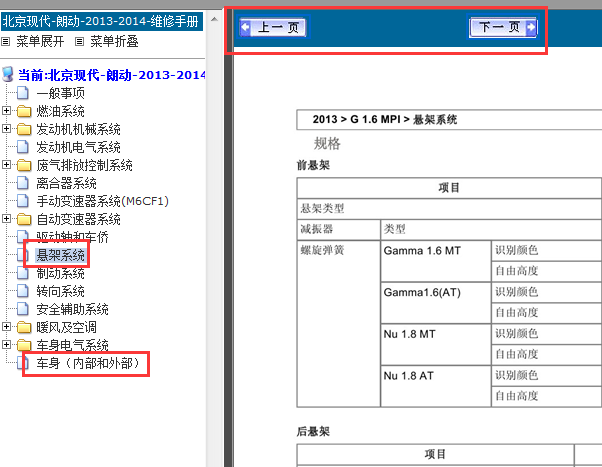The width and height of the screenshot is (602, 467).
Task: Open 转向系统 document
Action: pos(61,291)
